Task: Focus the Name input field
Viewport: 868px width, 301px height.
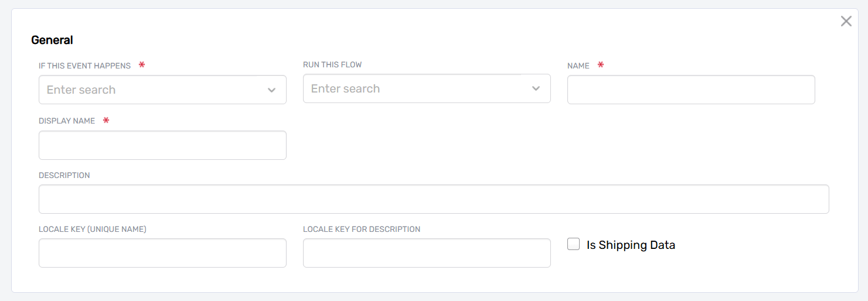Action: (691, 90)
